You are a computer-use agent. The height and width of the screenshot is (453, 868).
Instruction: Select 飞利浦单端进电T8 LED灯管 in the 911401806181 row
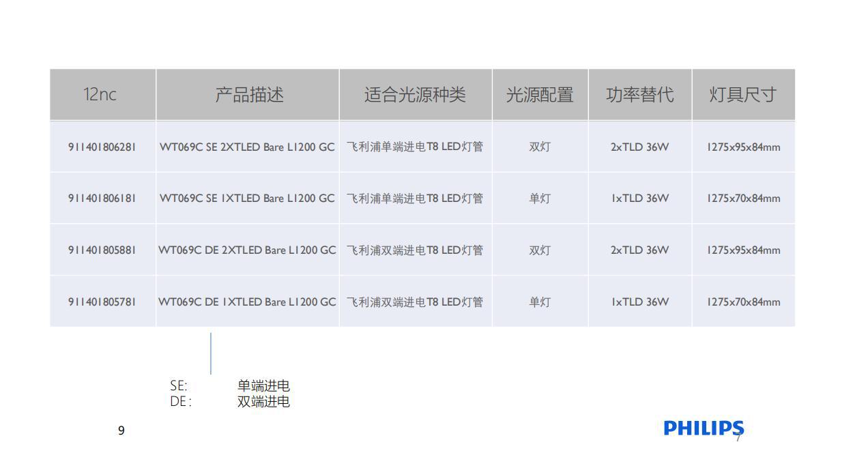pyautogui.click(x=415, y=199)
